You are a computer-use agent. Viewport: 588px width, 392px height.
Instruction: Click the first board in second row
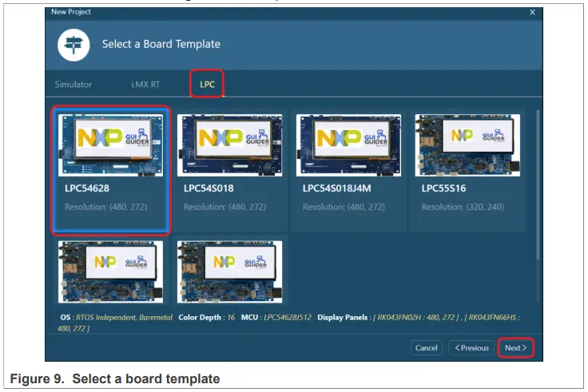(110, 271)
